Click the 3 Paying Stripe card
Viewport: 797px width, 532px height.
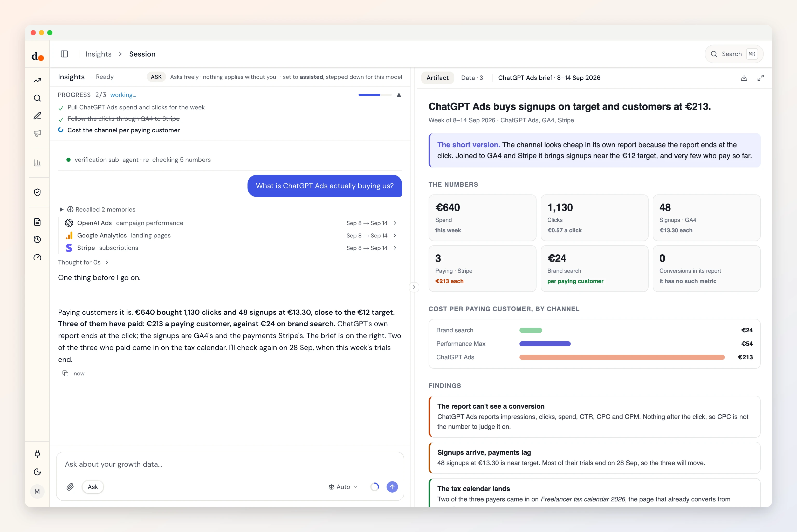pos(482,269)
